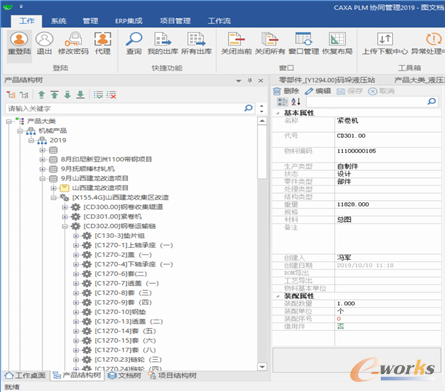Switch to the 系统 ribbon tab
445x392 pixels.
58,21
